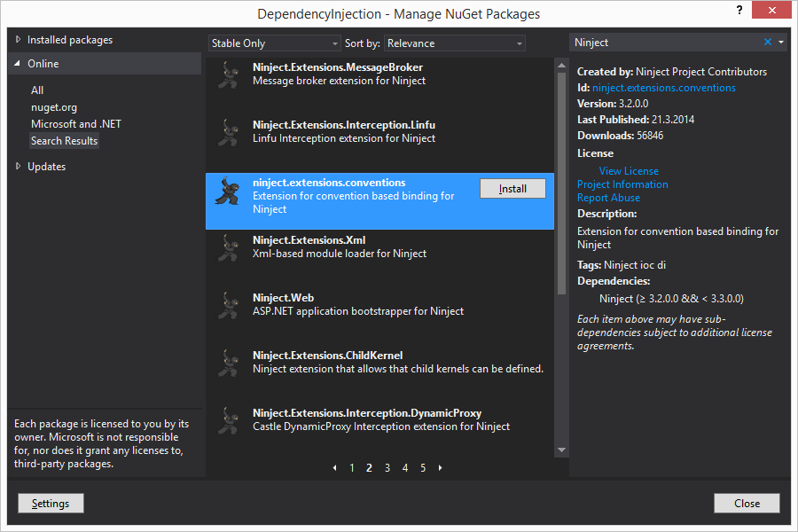Open the help question mark icon
Viewport: 798px width, 532px height.
[739, 10]
